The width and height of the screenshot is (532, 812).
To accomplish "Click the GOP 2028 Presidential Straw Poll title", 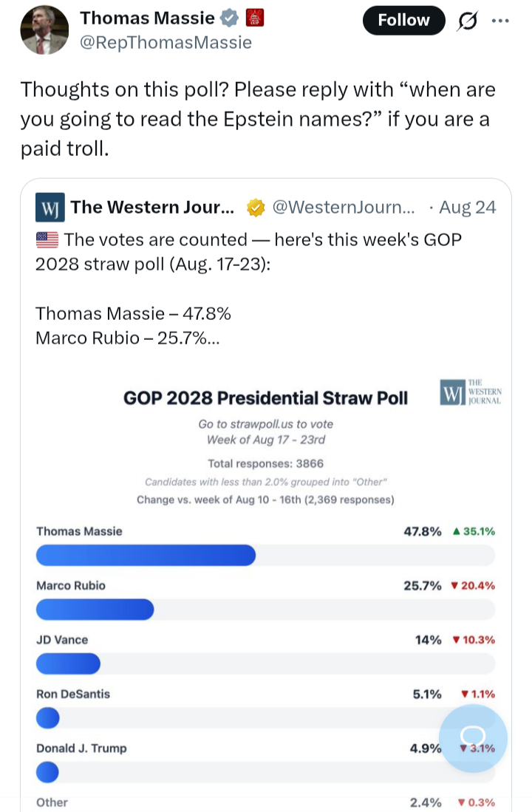I will point(265,398).
